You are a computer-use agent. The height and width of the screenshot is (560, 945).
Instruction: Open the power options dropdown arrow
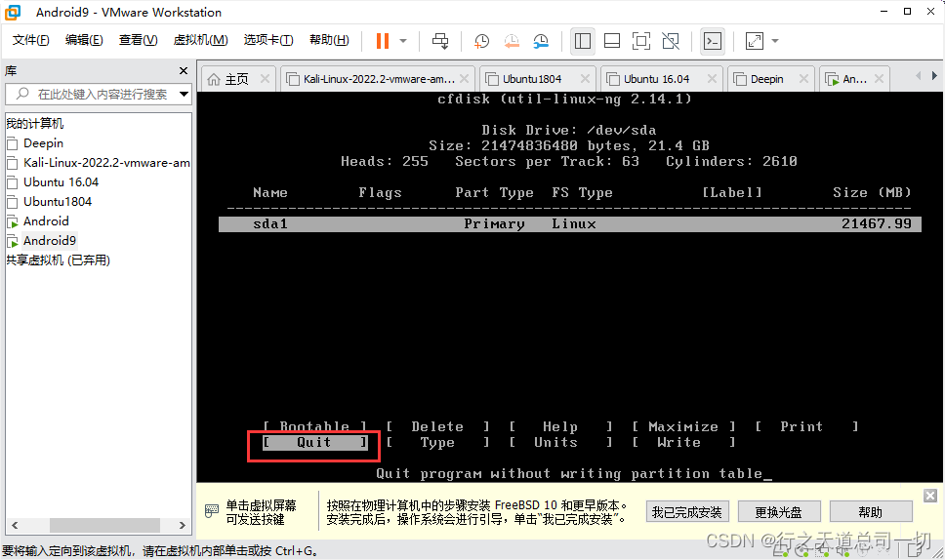pos(403,41)
